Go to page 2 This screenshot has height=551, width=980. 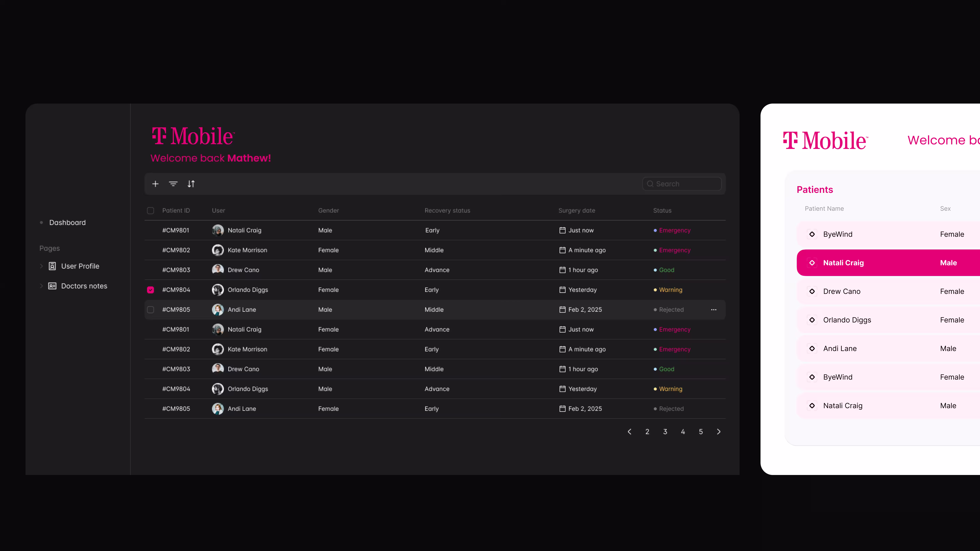tap(647, 432)
